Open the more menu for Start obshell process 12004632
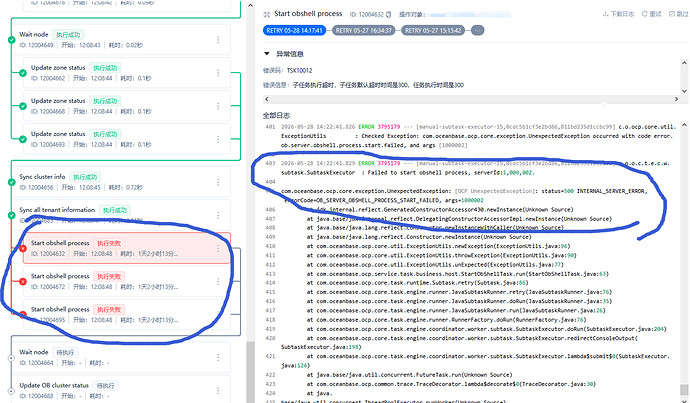This screenshot has height=403, width=690. click(218, 248)
